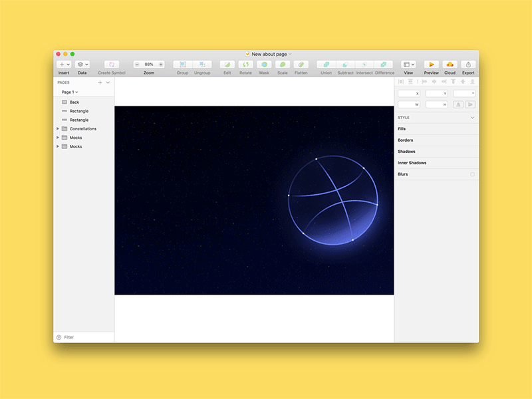Open the Data toolbar menu

point(82,64)
